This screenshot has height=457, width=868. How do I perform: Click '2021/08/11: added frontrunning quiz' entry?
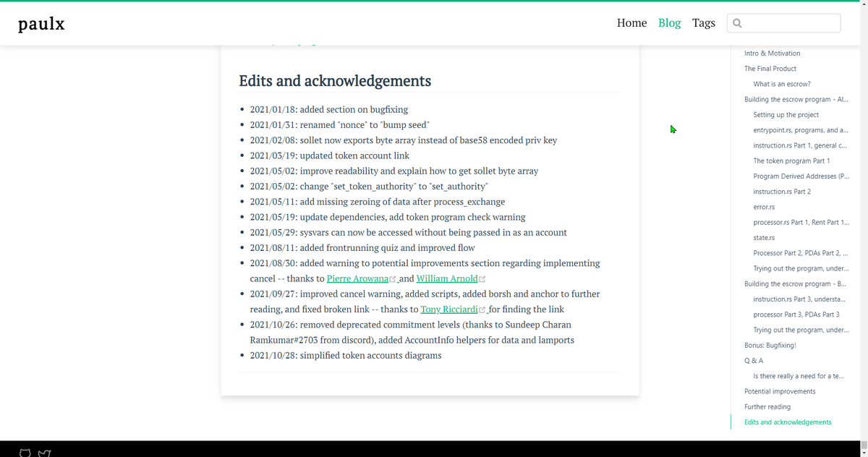[x=362, y=248]
